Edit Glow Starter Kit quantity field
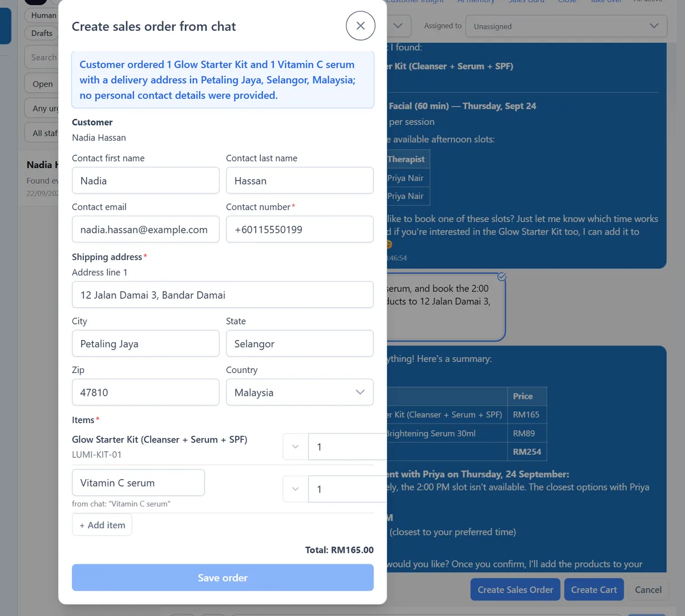 click(x=347, y=447)
